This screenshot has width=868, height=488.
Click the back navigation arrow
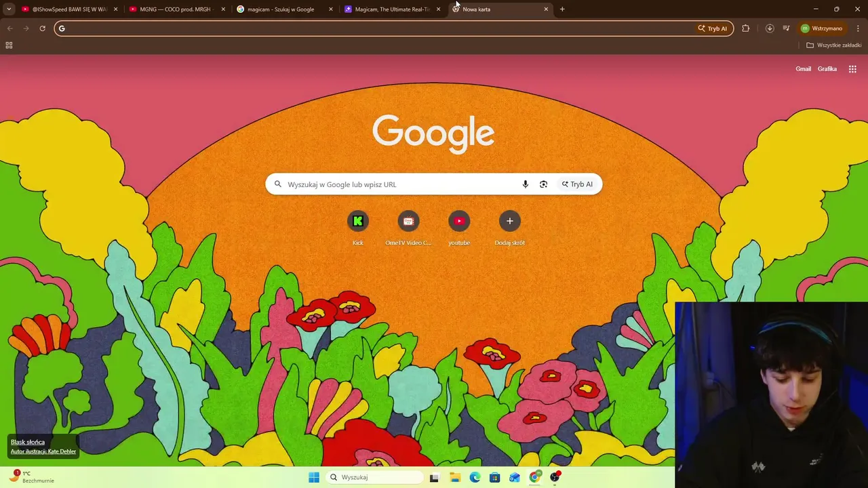click(9, 28)
